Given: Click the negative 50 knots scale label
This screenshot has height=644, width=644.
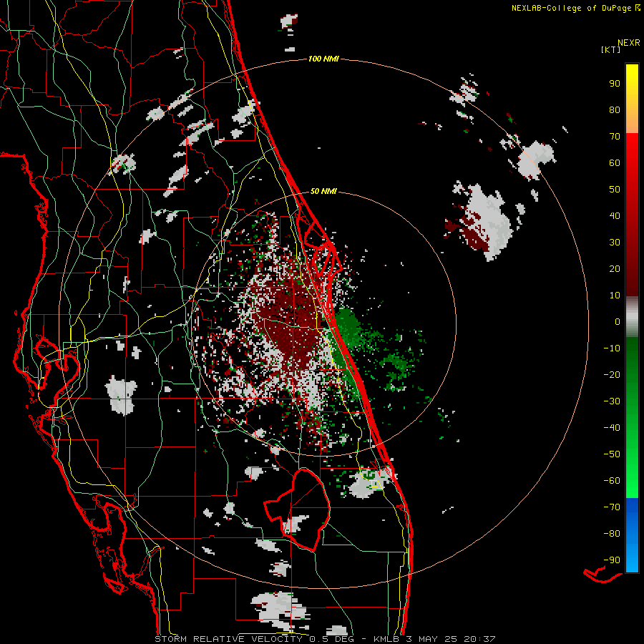Looking at the screenshot, I should tap(612, 454).
